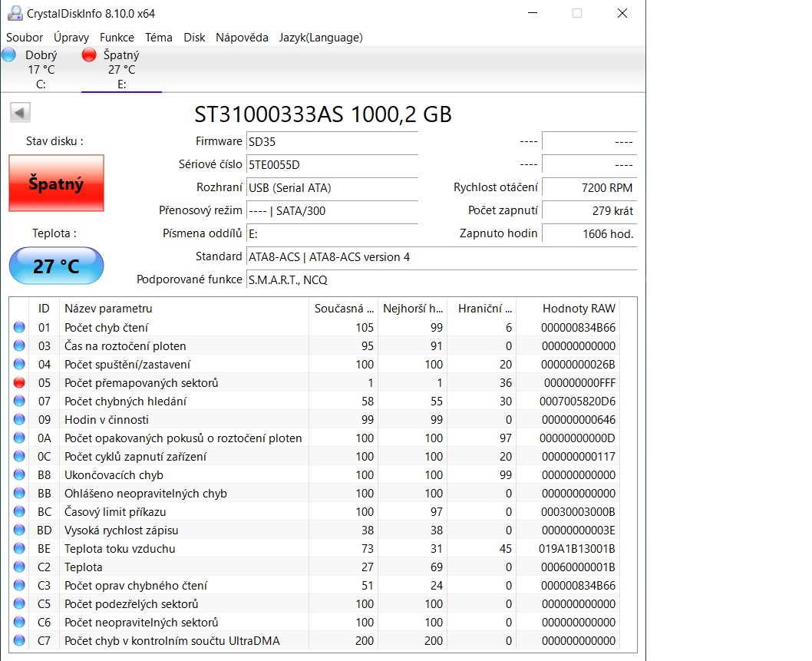Screen dimensions: 812x661
Task: Click blue status dot for attribute 0C
Action: point(19,456)
